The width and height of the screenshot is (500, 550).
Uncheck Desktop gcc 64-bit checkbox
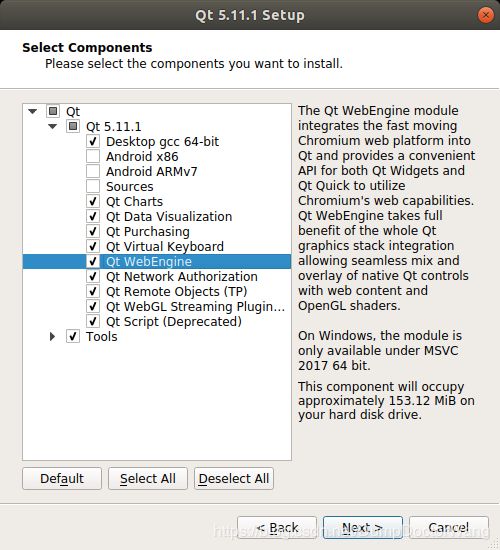[x=93, y=141]
